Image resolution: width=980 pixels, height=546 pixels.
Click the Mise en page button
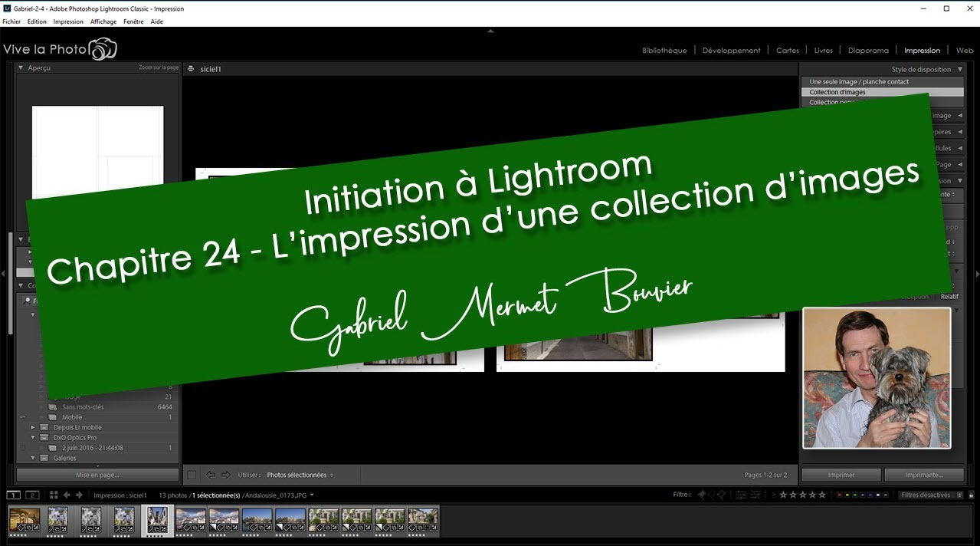tap(97, 475)
